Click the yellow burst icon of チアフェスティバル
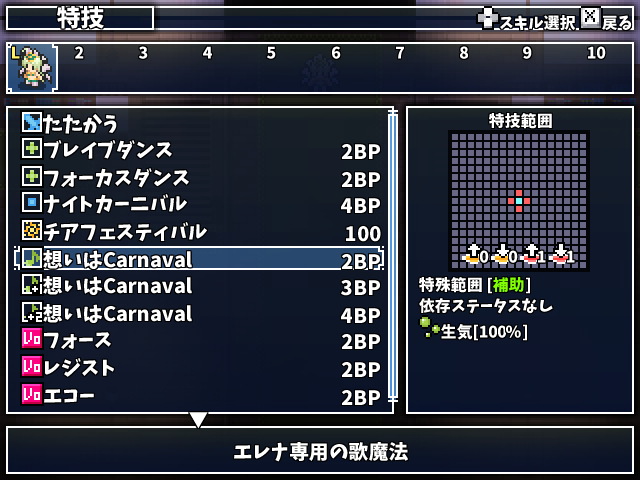Image resolution: width=640 pixels, height=480 pixels. coord(31,231)
